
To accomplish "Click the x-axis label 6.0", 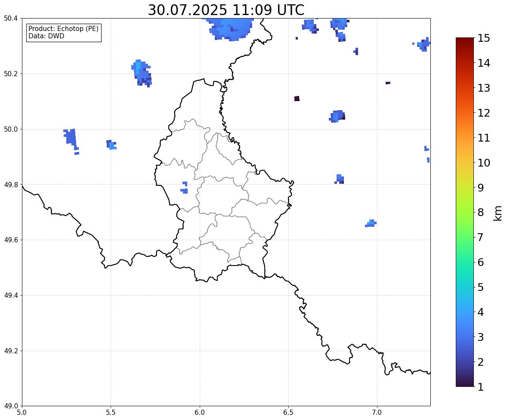I will [200, 413].
